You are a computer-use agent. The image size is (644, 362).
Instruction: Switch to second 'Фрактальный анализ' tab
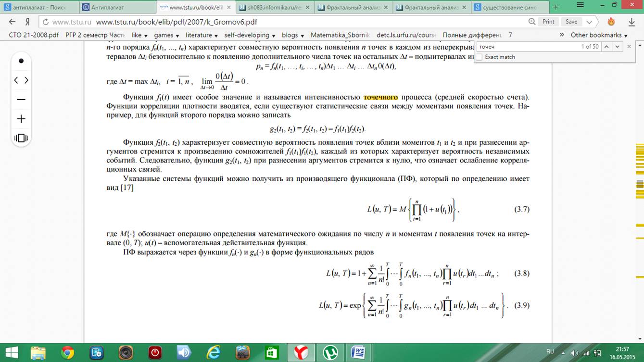tap(432, 7)
